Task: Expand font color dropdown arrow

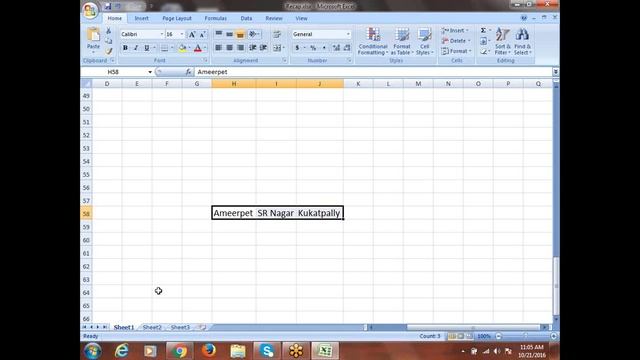Action: [x=205, y=48]
